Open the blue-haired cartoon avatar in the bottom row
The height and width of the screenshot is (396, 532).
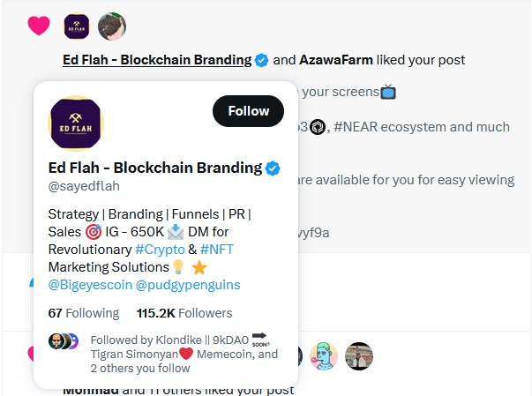coord(325,355)
